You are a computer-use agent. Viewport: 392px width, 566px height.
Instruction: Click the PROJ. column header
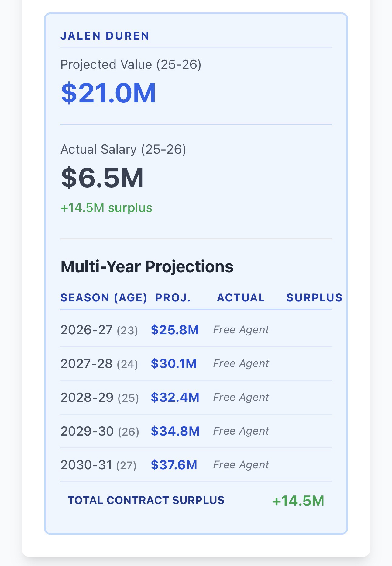pyautogui.click(x=173, y=298)
